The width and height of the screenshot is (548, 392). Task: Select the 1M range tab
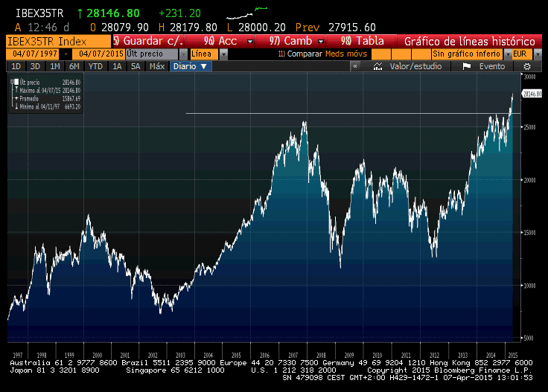[55, 66]
